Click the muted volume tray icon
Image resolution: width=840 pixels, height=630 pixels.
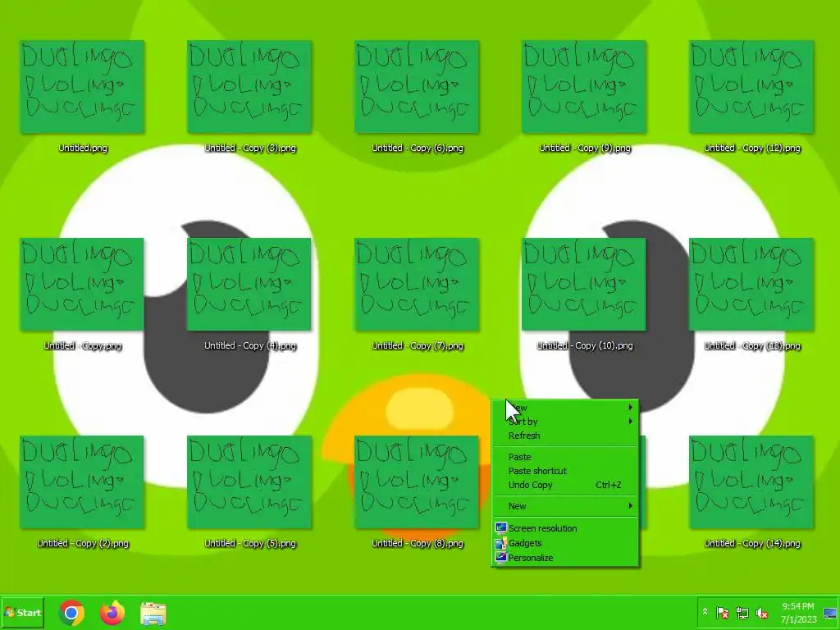click(x=762, y=612)
